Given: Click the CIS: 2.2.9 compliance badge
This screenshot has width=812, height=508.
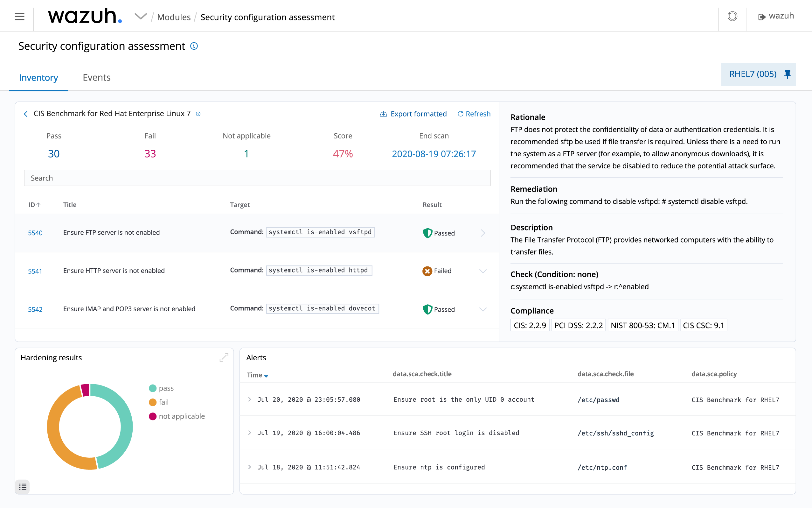Looking at the screenshot, I should tap(530, 325).
